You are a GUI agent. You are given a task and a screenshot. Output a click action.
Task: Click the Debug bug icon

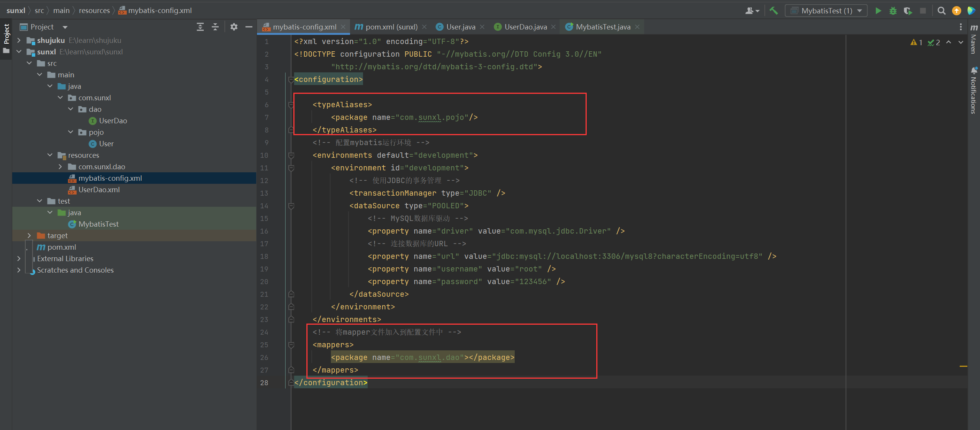click(893, 11)
